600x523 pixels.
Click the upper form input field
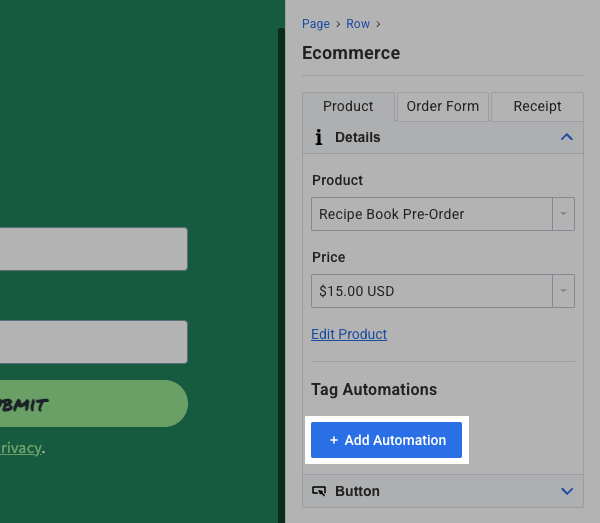click(x=90, y=249)
